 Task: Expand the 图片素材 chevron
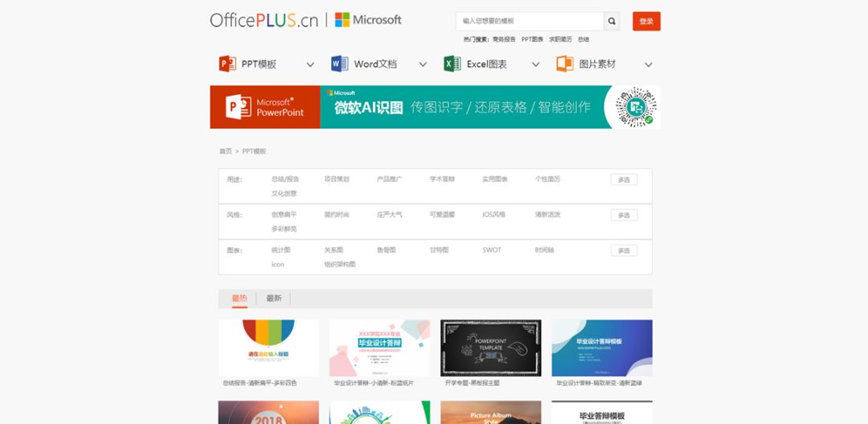tap(649, 65)
